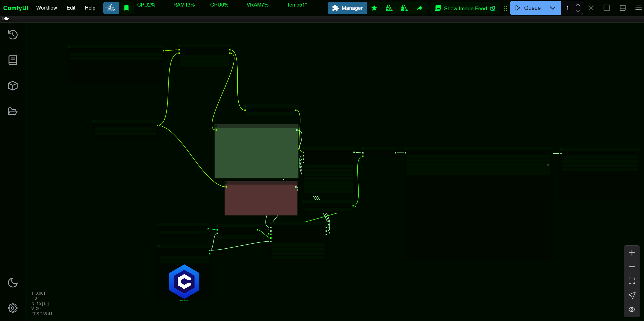Open the node library sidebar icon
644x321 pixels.
pos(13,60)
